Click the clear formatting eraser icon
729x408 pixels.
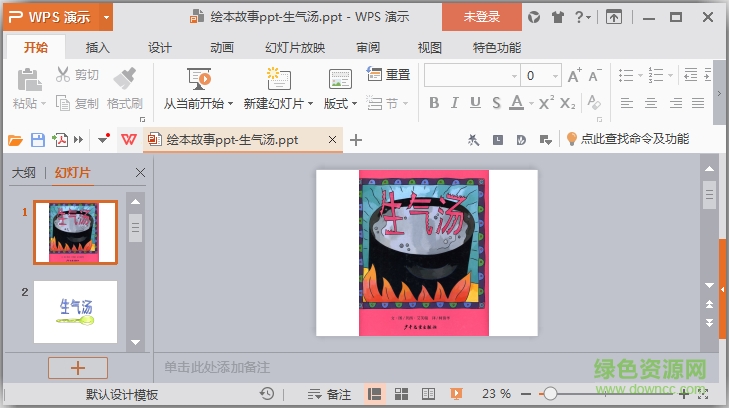pyautogui.click(x=594, y=102)
